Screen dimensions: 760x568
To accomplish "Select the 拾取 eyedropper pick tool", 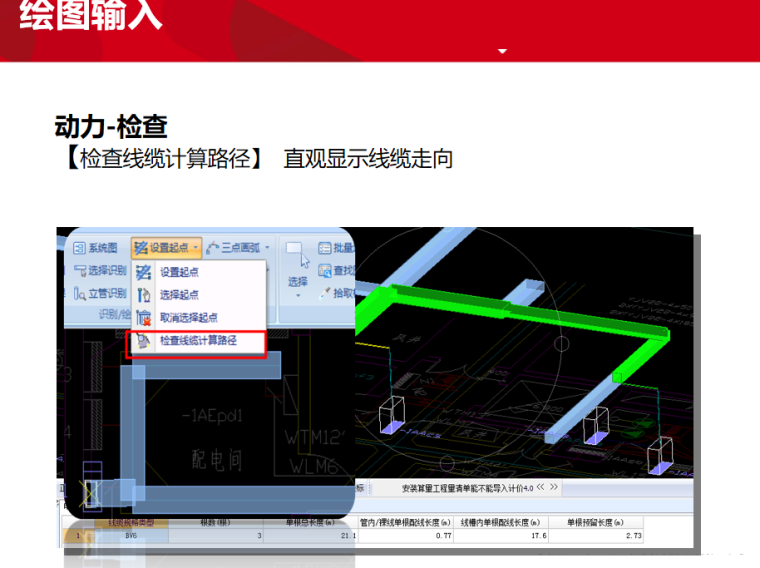I will 336,293.
